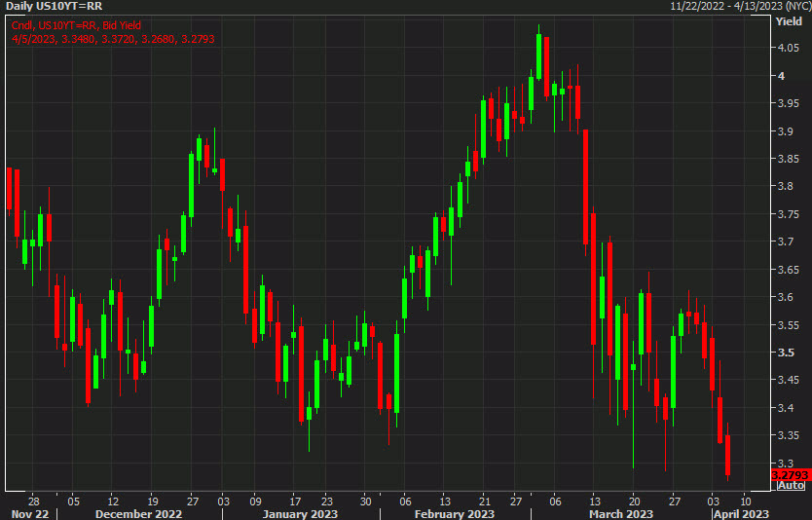This screenshot has height=520, width=812.
Task: Click the 17 date tick in January
Action: point(295,501)
